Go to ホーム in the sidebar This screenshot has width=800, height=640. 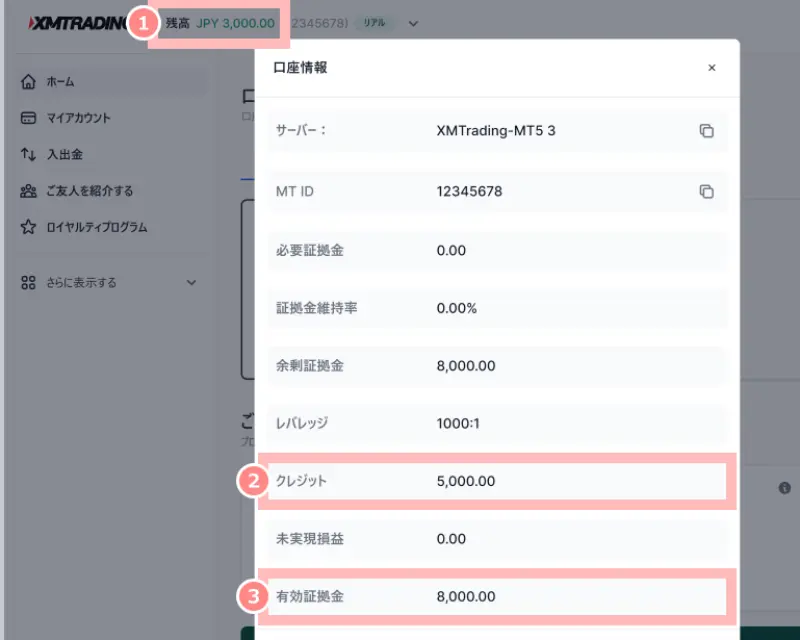[x=60, y=81]
